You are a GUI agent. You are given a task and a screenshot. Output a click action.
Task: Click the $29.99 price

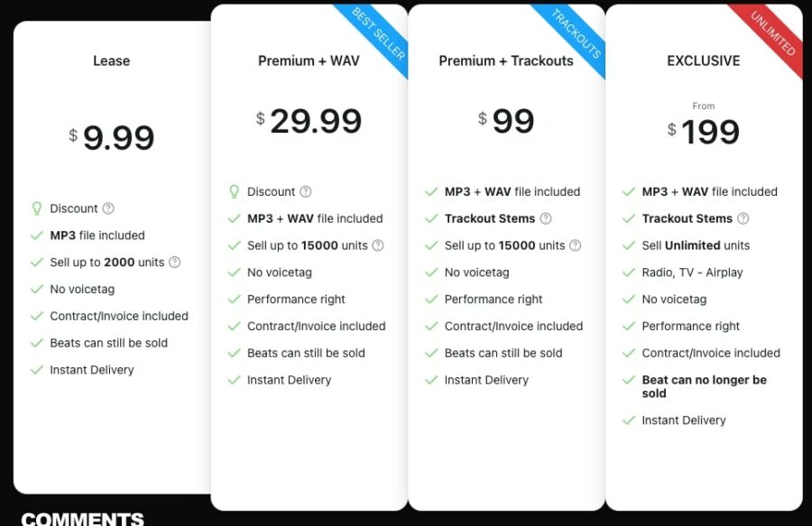tap(309, 121)
